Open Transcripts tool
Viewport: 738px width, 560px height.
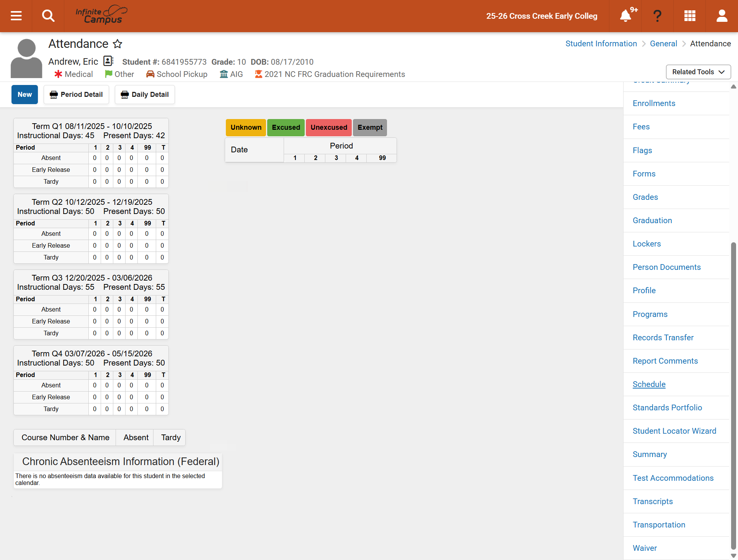(x=653, y=501)
